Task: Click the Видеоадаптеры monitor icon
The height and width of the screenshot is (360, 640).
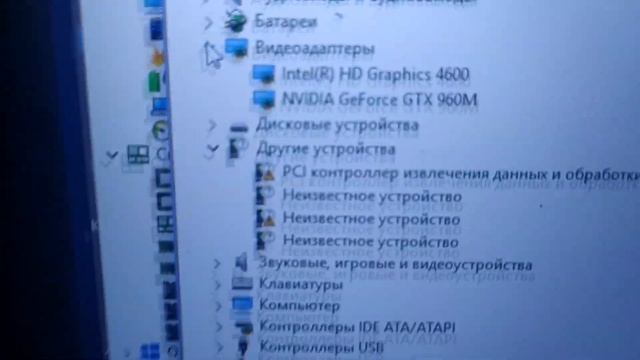Action: (x=236, y=48)
